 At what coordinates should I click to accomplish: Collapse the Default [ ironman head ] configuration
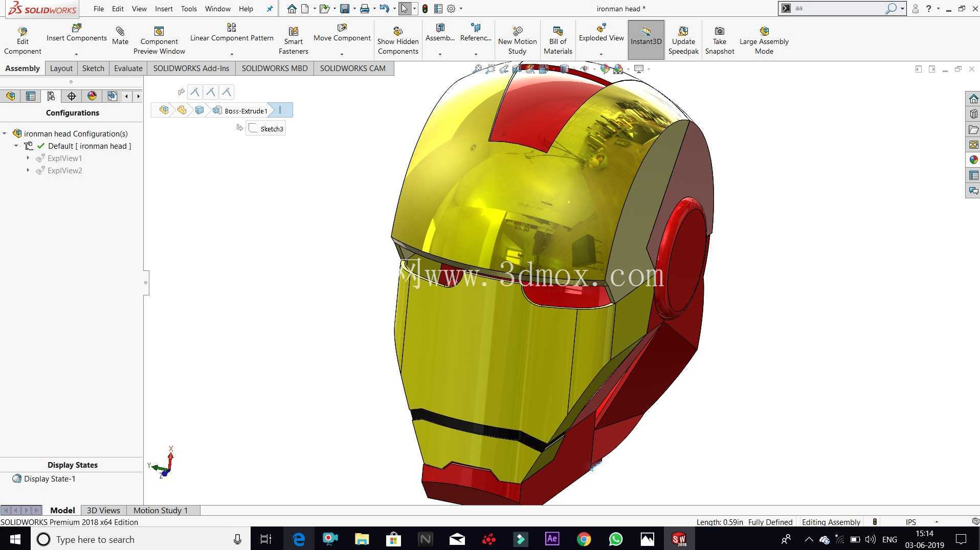[x=16, y=146]
